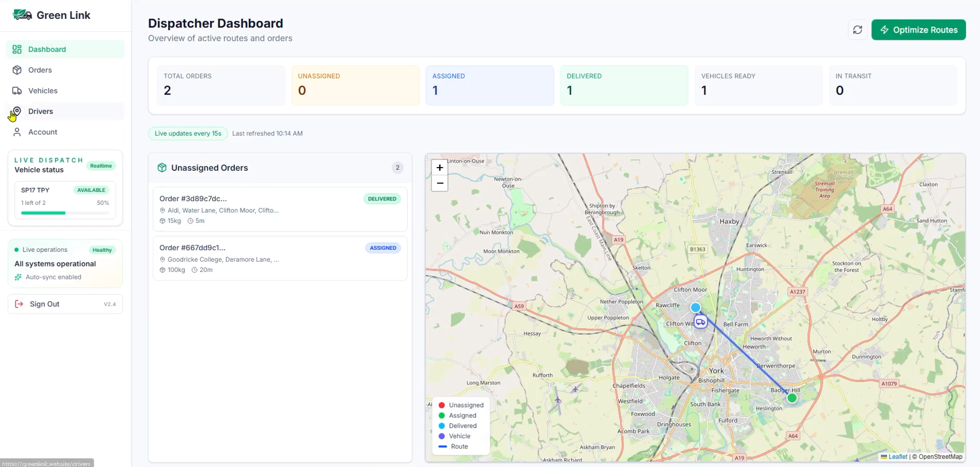Click the SP17 TPY vehicle progress bar
The width and height of the screenshot is (980, 467).
pyautogui.click(x=65, y=213)
